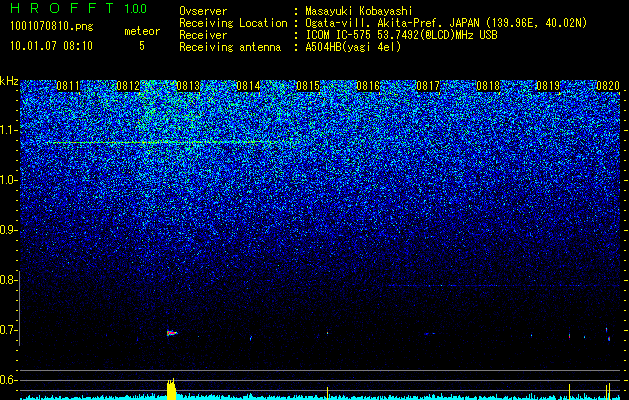Click the 0.8 kHz axis label
This screenshot has width=629, height=400.
click(x=7, y=280)
